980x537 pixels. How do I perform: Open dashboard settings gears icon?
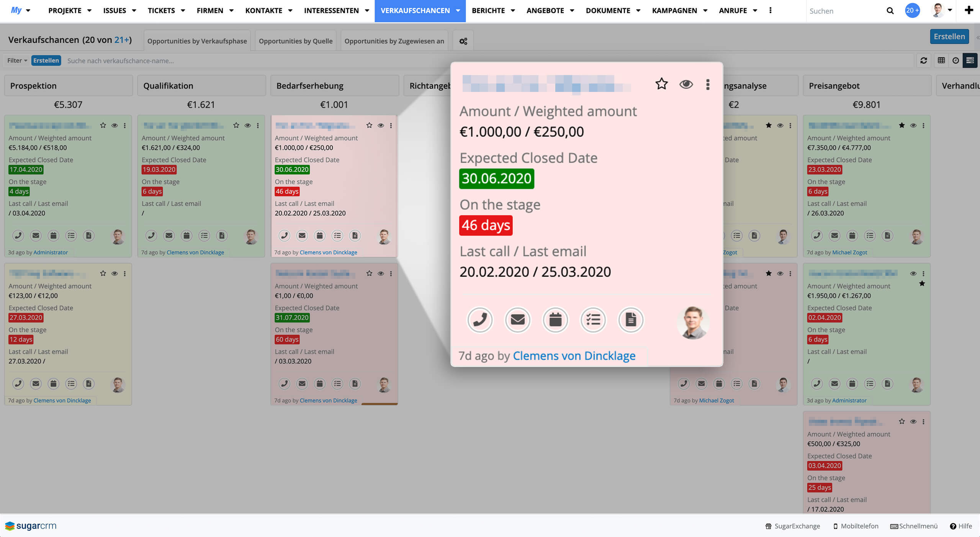pyautogui.click(x=463, y=41)
